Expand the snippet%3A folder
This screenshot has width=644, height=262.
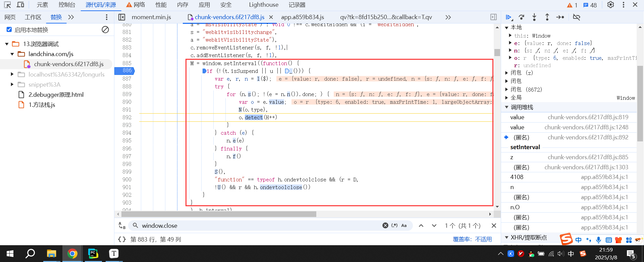pos(12,84)
